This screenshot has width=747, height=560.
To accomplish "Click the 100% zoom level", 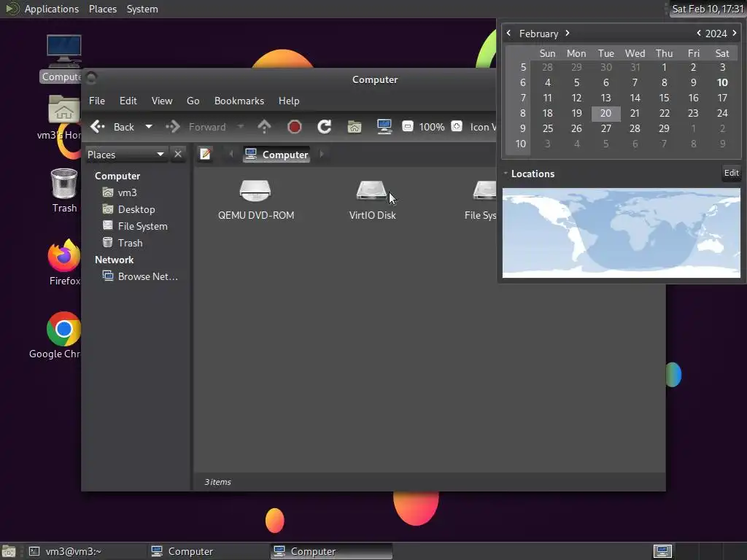I will point(432,127).
